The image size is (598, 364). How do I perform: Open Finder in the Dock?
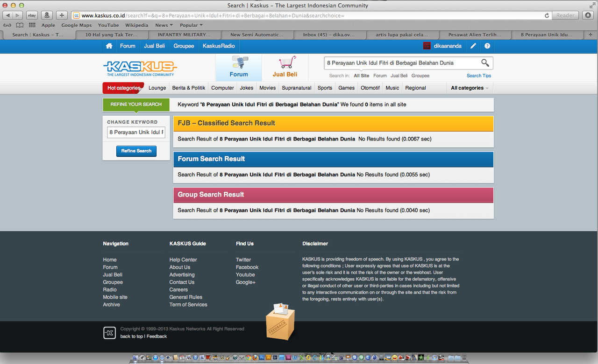point(135,358)
